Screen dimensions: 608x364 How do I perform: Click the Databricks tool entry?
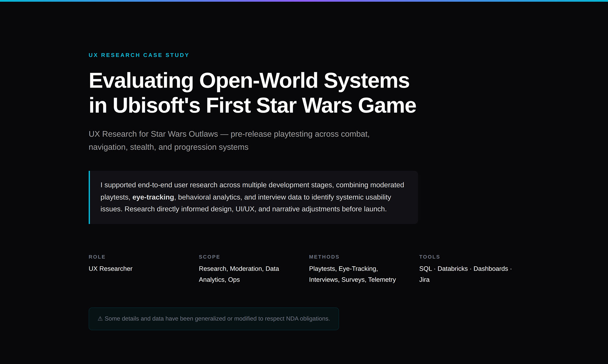pyautogui.click(x=453, y=269)
